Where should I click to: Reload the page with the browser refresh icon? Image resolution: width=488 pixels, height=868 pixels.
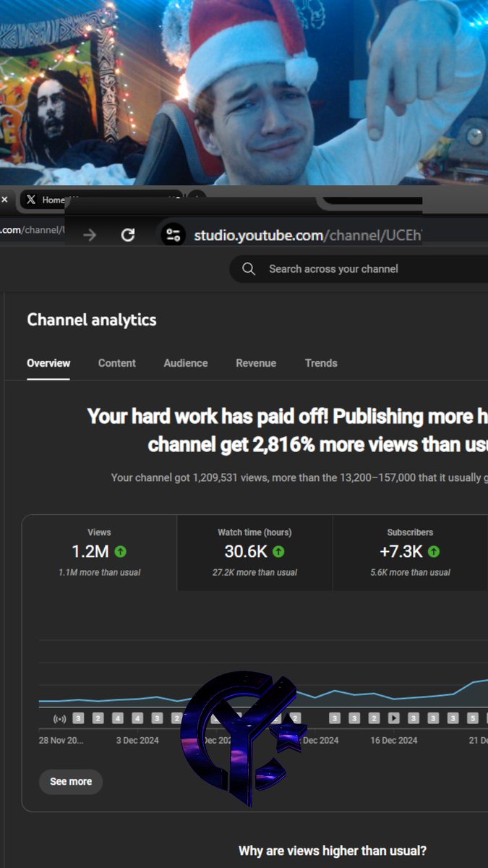point(128,235)
